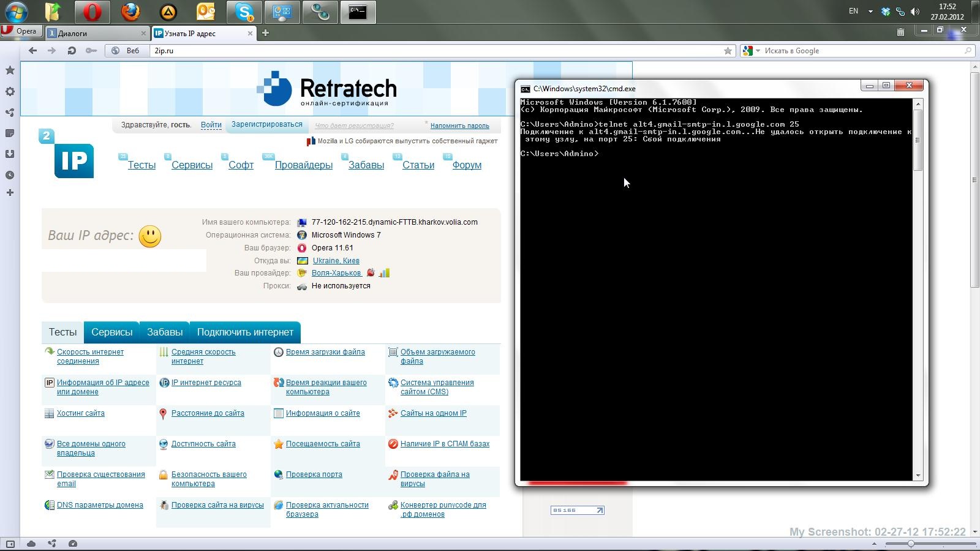Open DNS параметры домена link
This screenshot has width=980, height=551.
click(100, 505)
